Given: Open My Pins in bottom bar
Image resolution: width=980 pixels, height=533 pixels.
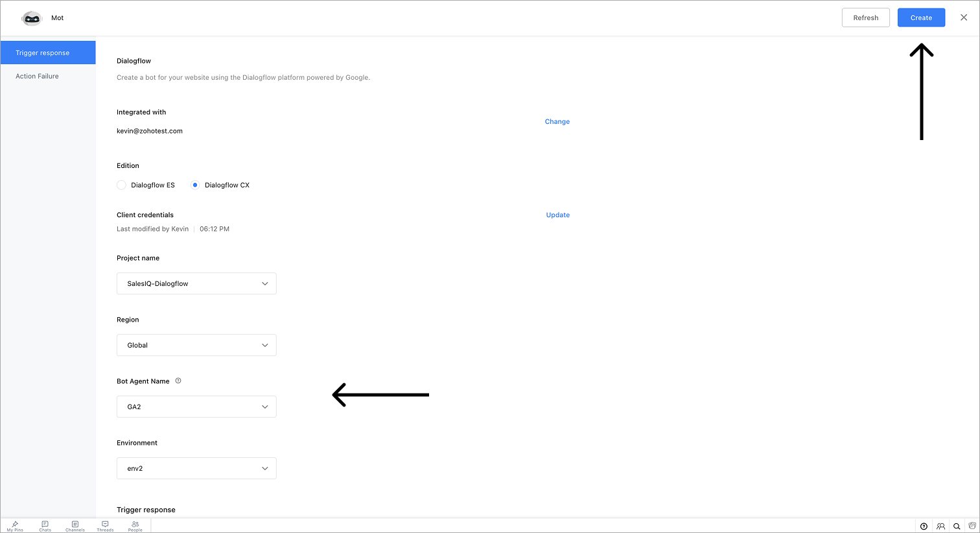Looking at the screenshot, I should click(15, 526).
